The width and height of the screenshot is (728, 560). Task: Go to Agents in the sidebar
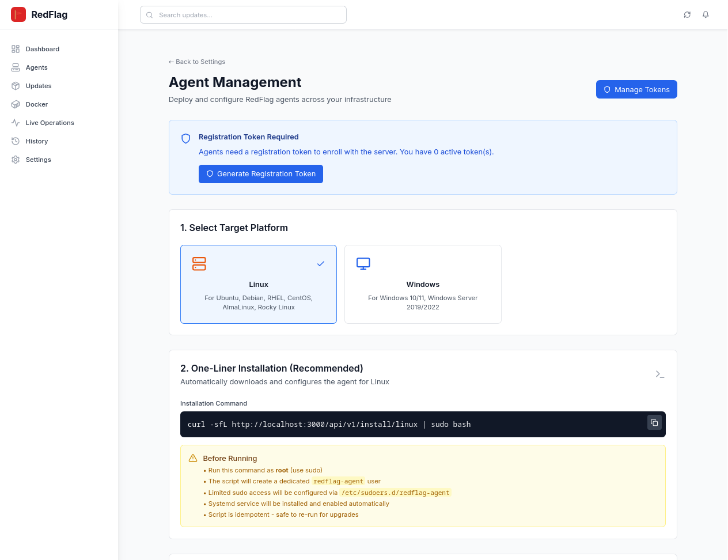point(36,67)
